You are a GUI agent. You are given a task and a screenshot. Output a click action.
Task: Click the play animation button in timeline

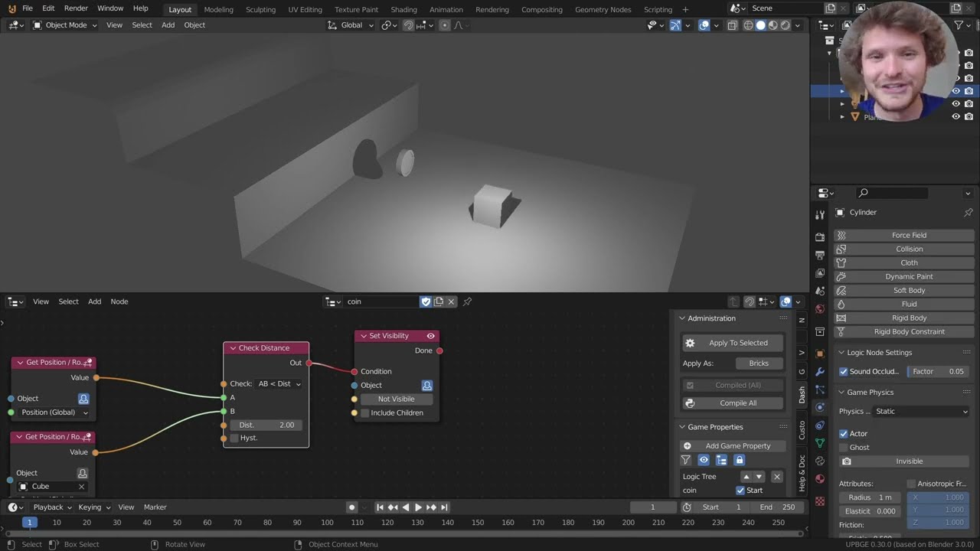tap(418, 507)
